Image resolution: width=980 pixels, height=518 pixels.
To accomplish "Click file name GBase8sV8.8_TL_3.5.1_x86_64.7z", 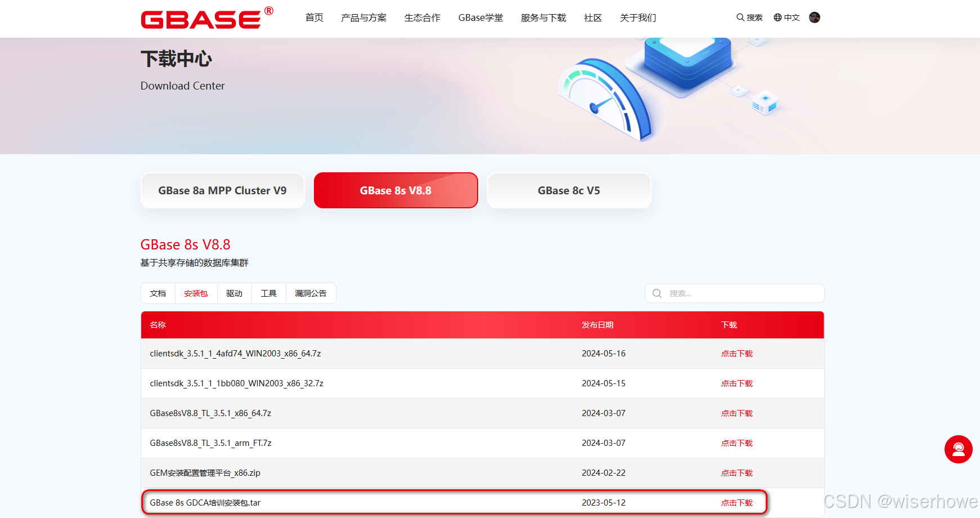I will 210,413.
